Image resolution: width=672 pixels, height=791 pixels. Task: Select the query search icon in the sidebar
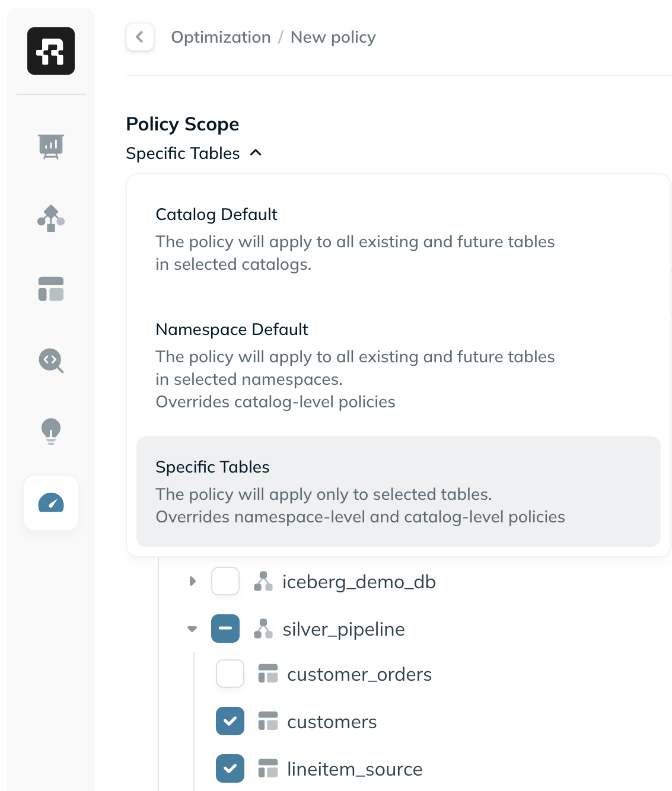tap(50, 361)
